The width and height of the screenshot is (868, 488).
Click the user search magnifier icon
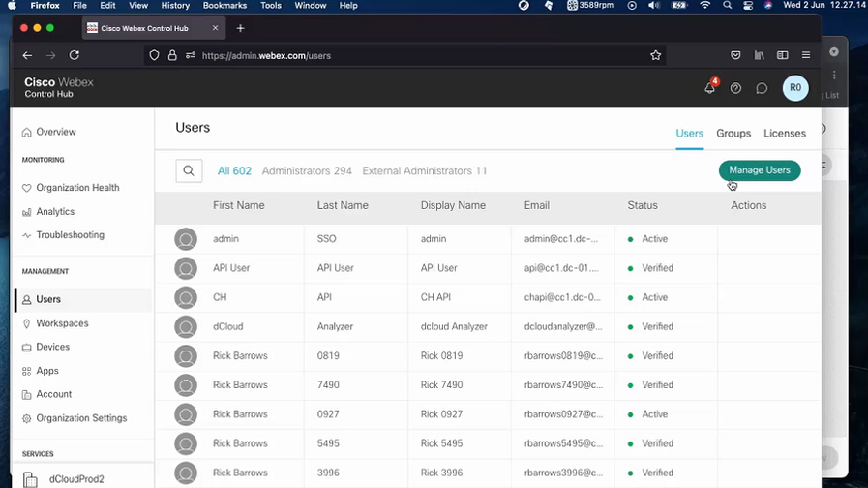[x=189, y=171]
